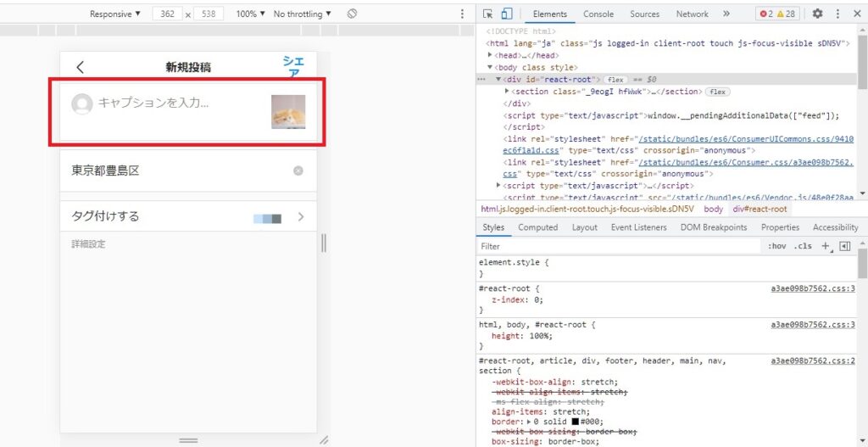
Task: Click the post photo thumbnail
Action: tap(288, 112)
